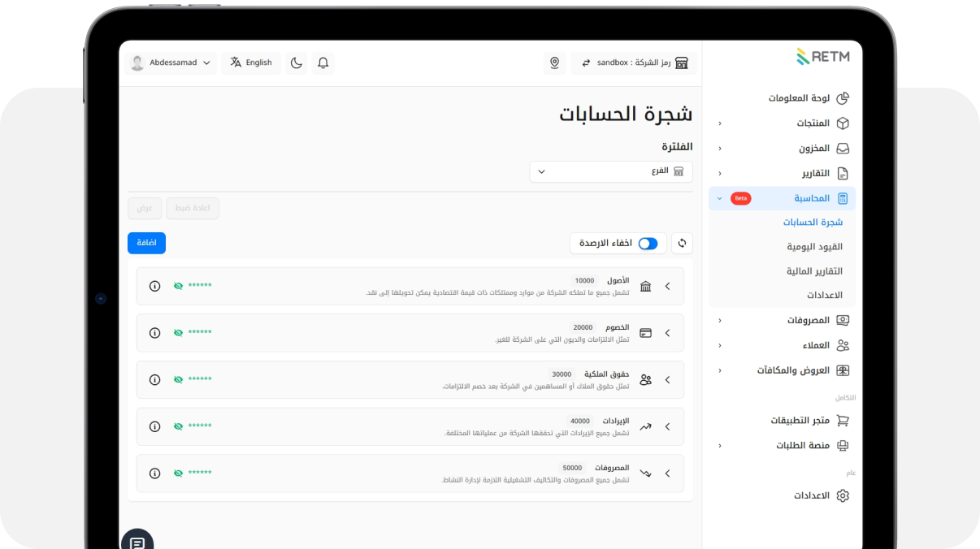This screenshot has height=549, width=980.
Task: Open الاعدادات under المحاسبة
Action: [825, 295]
